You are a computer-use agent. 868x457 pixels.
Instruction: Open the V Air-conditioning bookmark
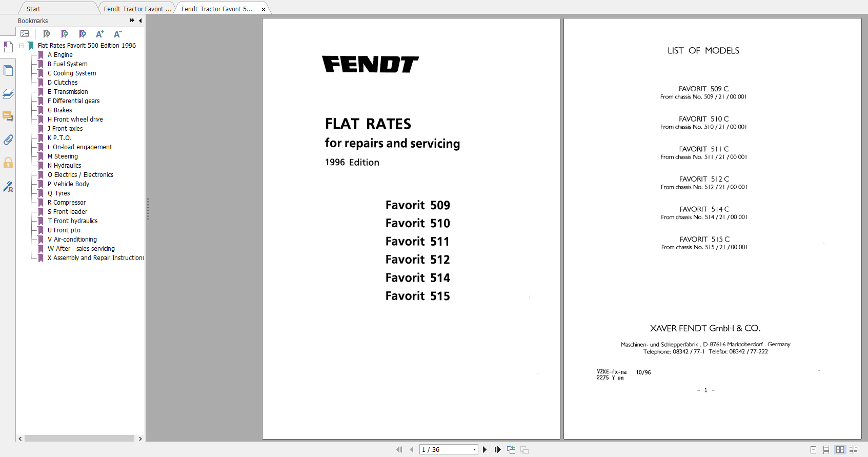click(x=72, y=240)
